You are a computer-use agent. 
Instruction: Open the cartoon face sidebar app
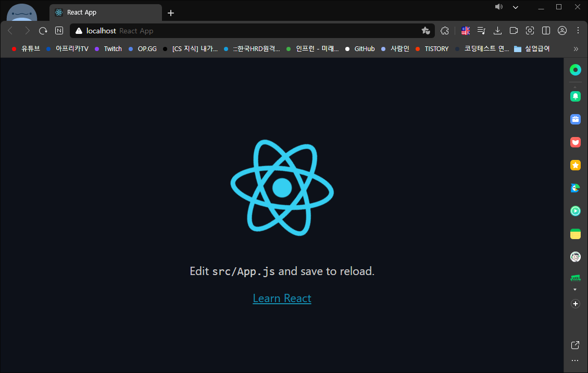point(576,257)
